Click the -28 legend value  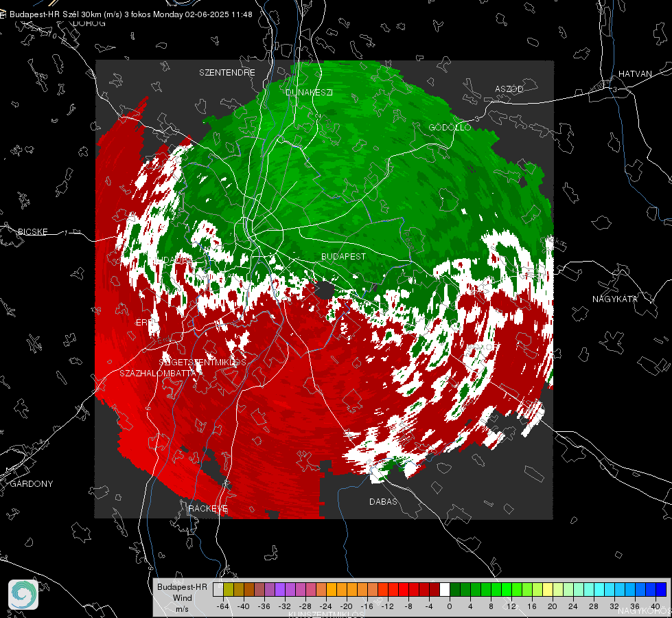(305, 606)
